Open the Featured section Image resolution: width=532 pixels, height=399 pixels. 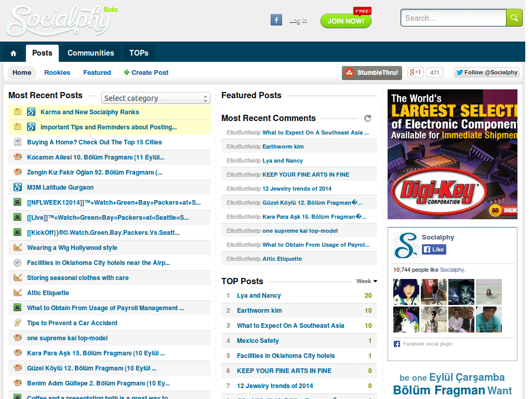97,73
